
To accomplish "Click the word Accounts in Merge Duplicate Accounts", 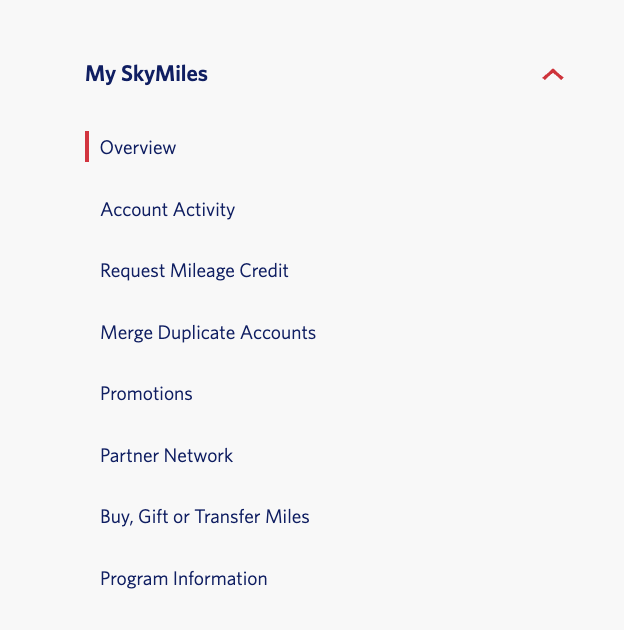I will [278, 333].
